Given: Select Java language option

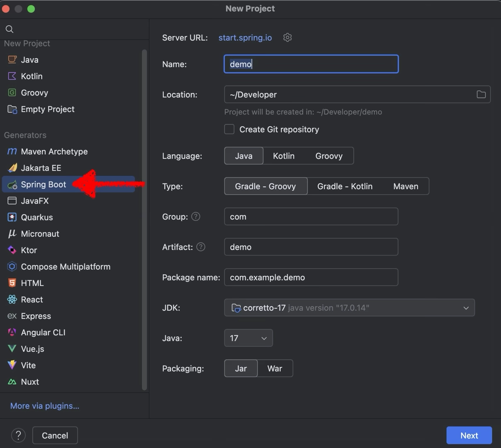Looking at the screenshot, I should click(x=244, y=156).
